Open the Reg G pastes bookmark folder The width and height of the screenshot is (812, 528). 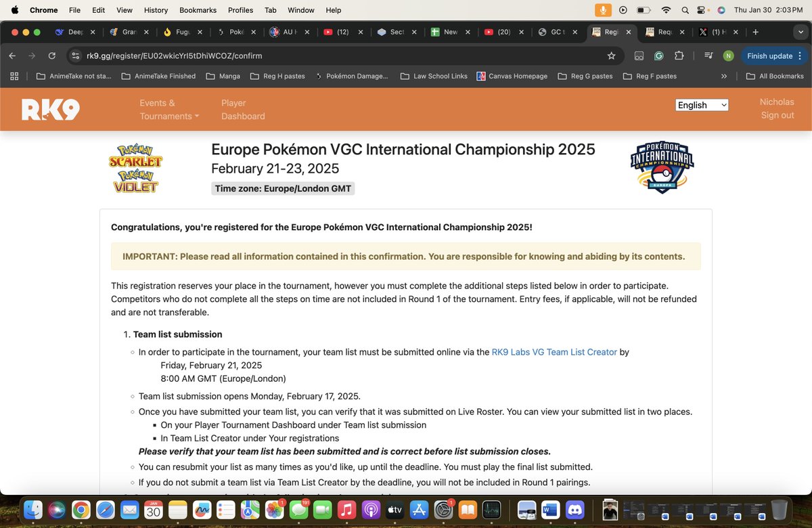pos(585,76)
